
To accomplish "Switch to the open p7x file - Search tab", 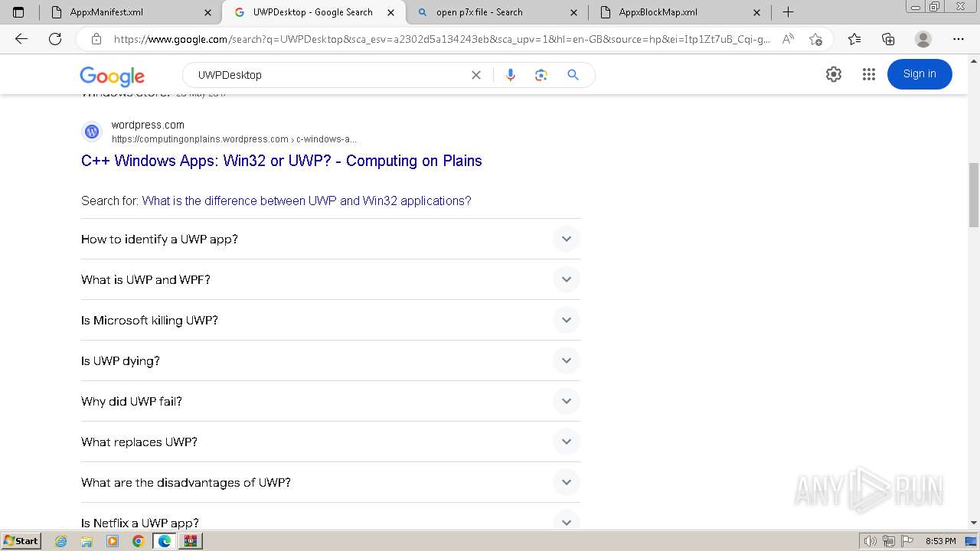I will click(498, 12).
